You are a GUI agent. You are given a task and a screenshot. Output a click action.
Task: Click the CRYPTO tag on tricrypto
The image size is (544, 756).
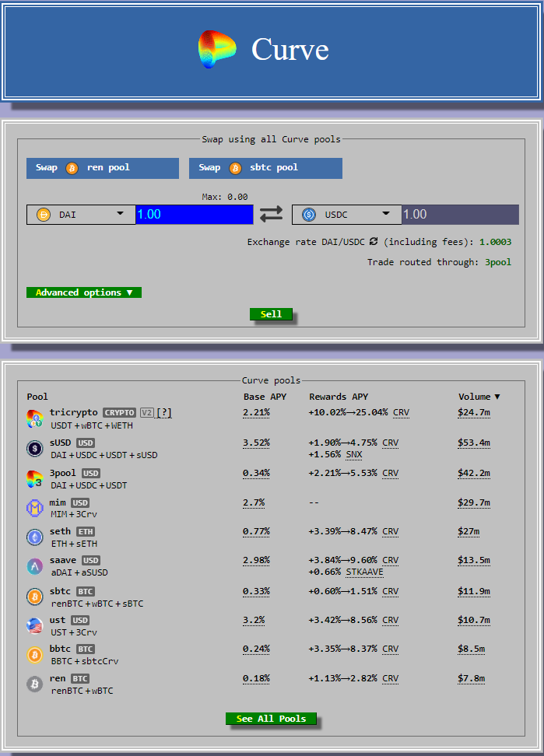(x=119, y=413)
